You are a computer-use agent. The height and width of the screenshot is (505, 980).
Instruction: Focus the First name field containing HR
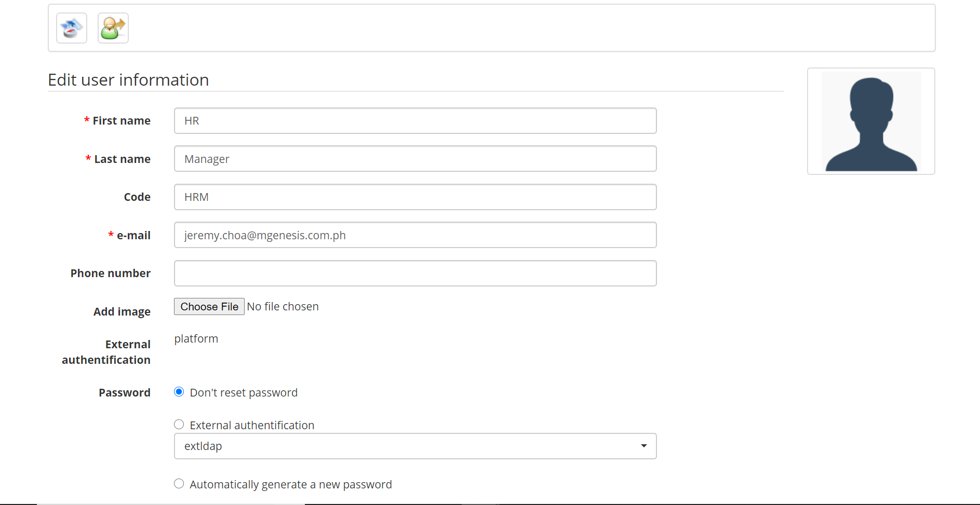[415, 120]
